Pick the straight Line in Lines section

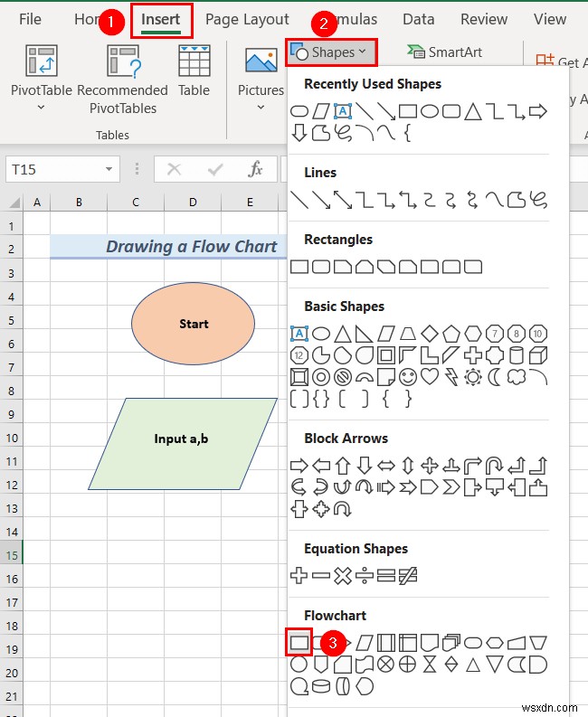[299, 200]
